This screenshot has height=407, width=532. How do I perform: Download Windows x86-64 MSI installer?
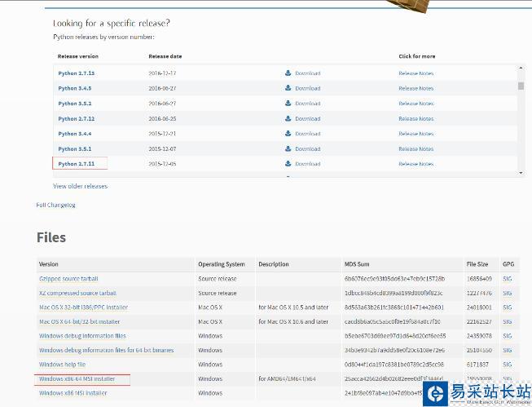click(x=77, y=378)
